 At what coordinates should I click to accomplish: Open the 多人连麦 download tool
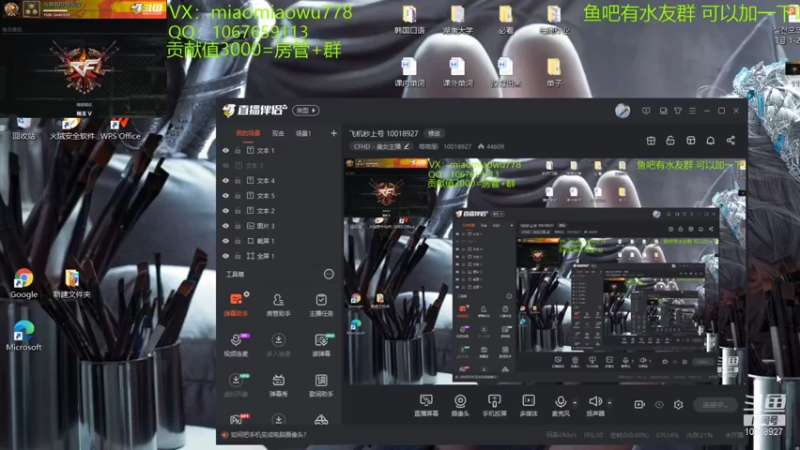tap(278, 344)
